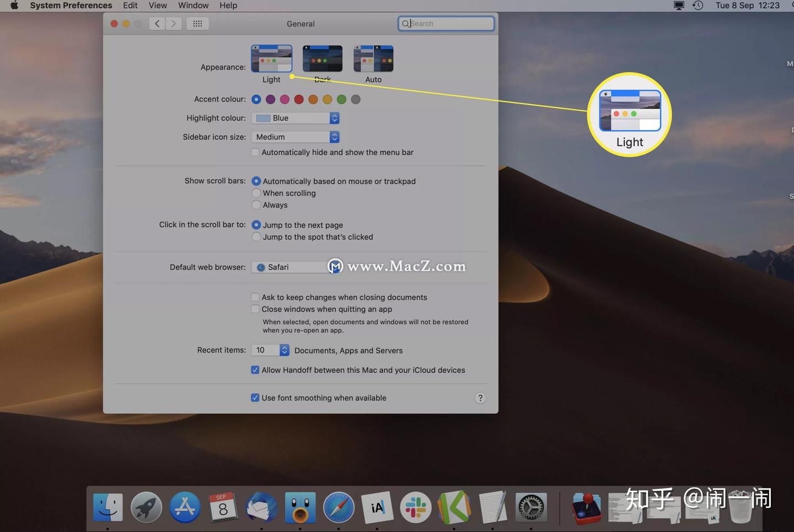Click the "General" window title
The height and width of the screenshot is (532, 794).
coord(301,24)
